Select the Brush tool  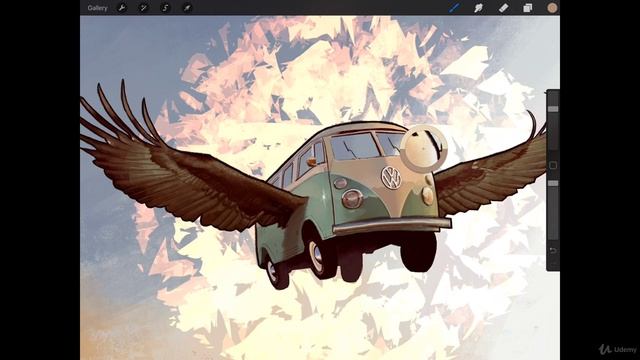[x=454, y=8]
